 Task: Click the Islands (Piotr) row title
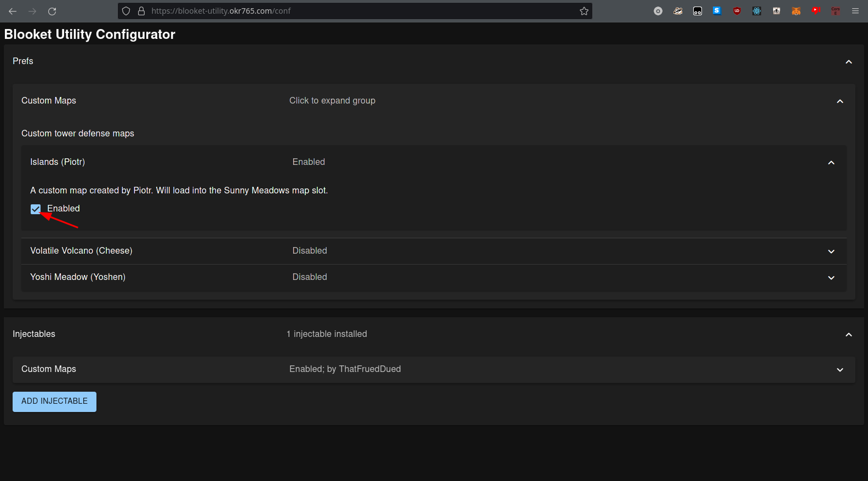click(58, 162)
